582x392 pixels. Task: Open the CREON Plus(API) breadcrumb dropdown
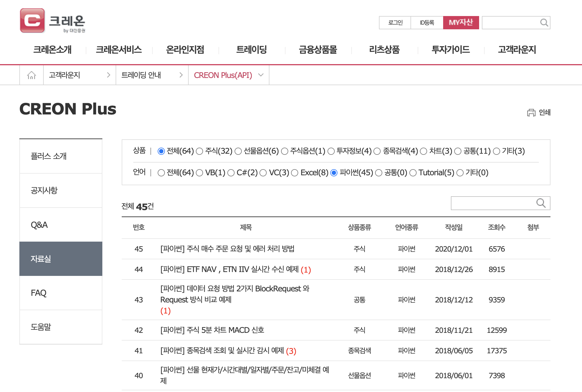pyautogui.click(x=229, y=75)
